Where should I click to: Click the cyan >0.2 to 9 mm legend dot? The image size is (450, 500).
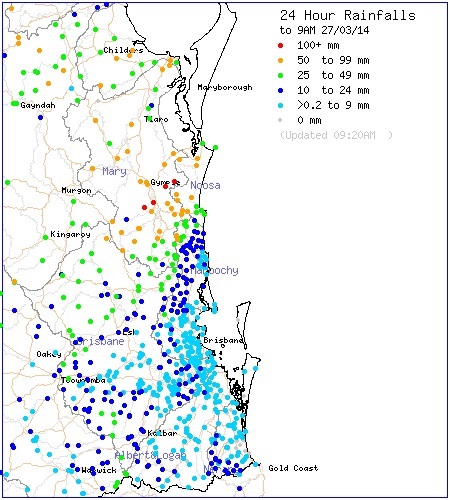[281, 105]
